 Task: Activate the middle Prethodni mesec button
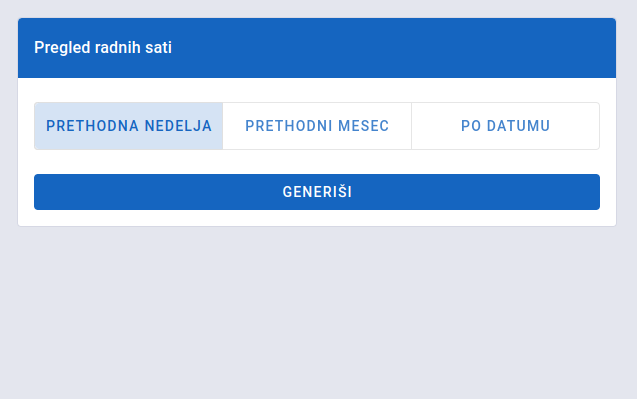pos(317,126)
